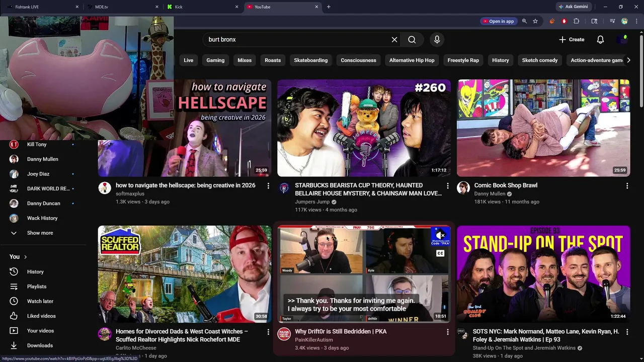This screenshot has height=362, width=644.
Task: Click the search-tabs side panel icon
Action: click(594, 21)
